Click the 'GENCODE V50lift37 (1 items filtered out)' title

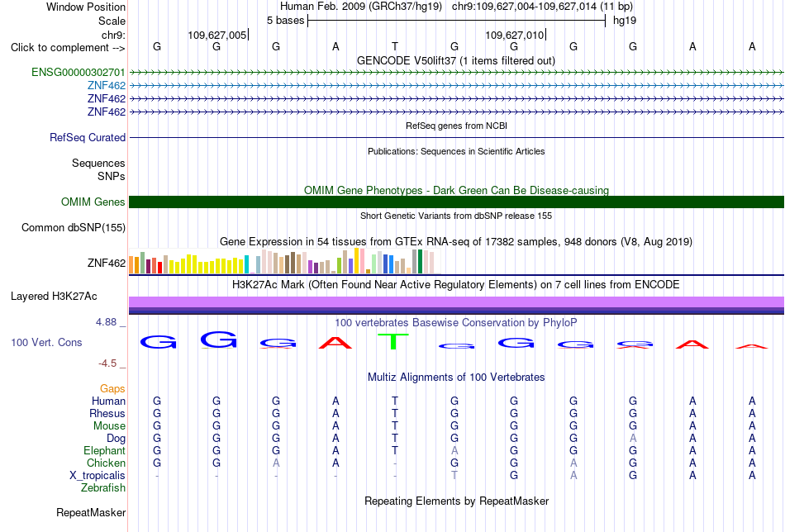(x=456, y=60)
